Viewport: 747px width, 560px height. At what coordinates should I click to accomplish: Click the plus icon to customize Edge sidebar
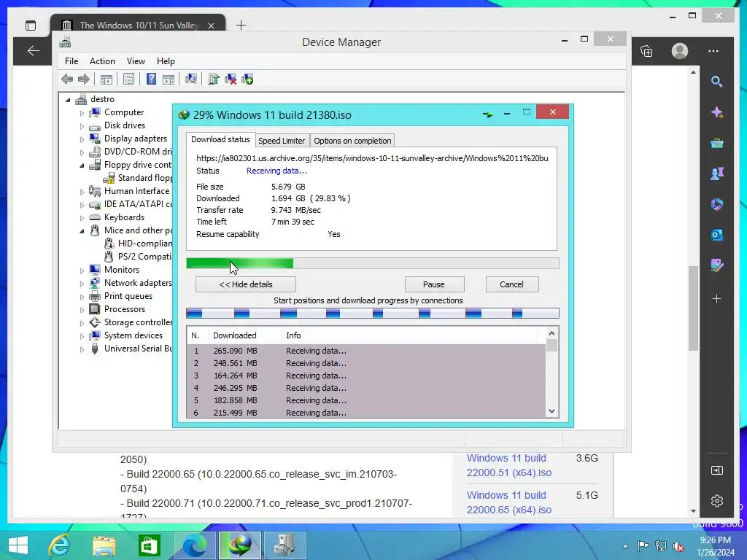pyautogui.click(x=716, y=298)
